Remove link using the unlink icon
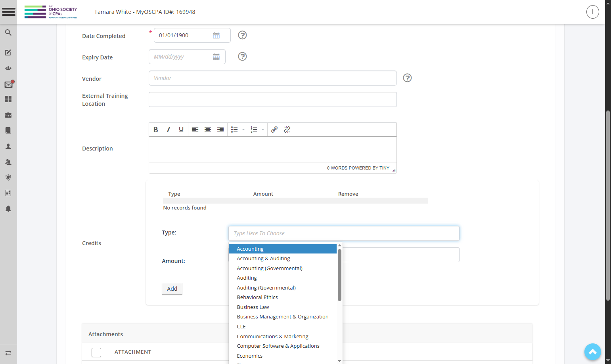Viewport: 611px width, 364px height. 287,130
